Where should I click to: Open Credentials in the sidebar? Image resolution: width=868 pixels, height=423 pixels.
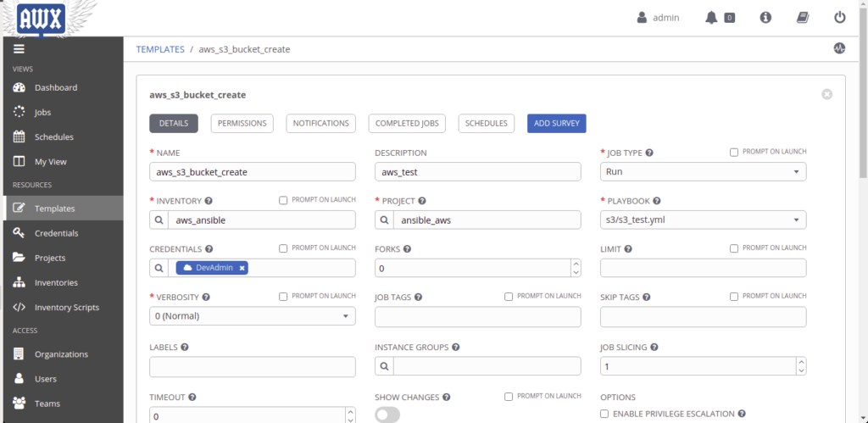(63, 233)
